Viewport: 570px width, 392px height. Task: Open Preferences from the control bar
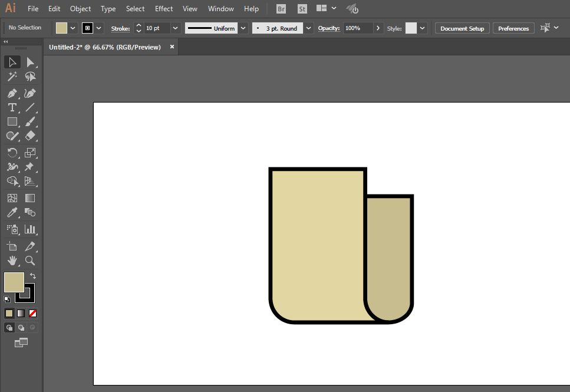click(x=513, y=28)
